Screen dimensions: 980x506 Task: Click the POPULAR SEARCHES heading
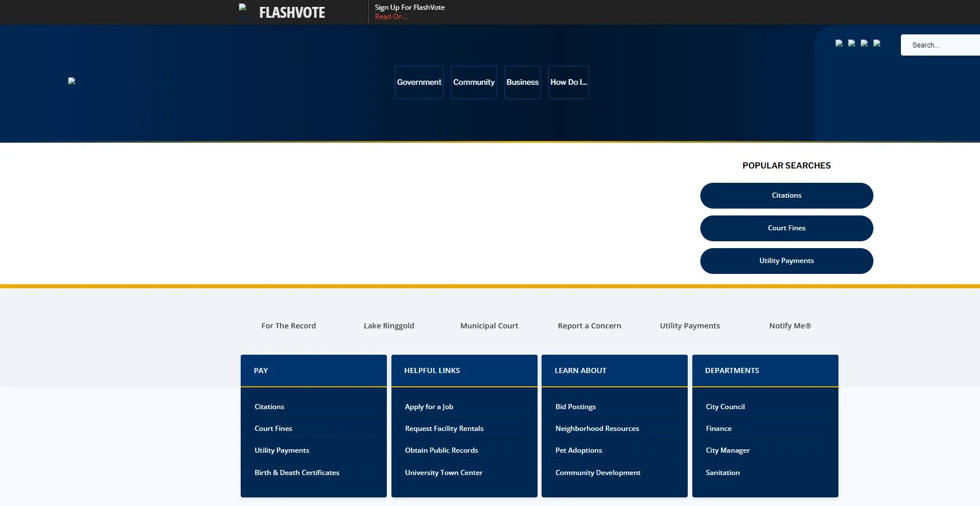click(787, 166)
